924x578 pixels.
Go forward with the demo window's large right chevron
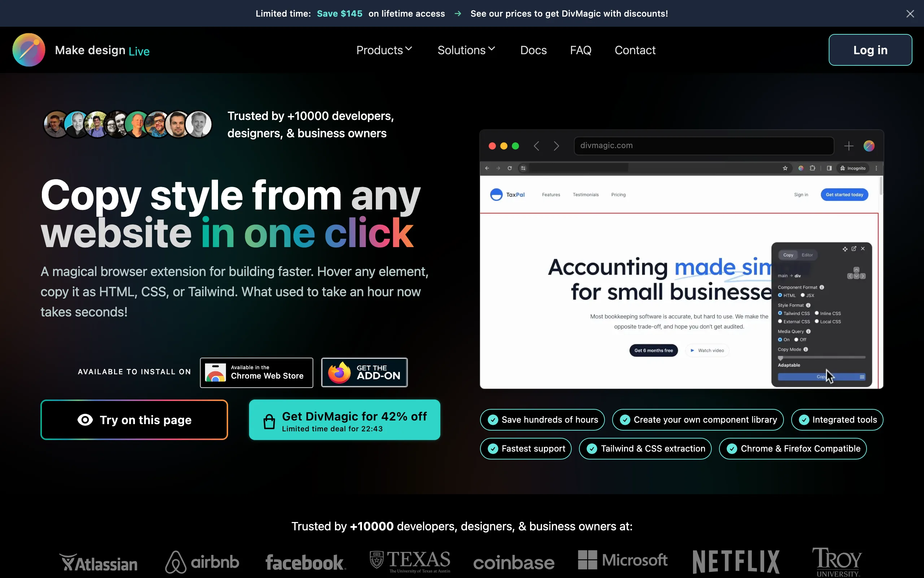[x=556, y=146]
